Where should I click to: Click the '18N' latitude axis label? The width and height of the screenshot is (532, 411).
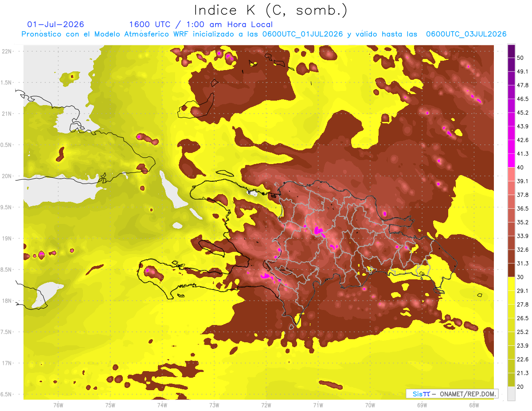[7, 301]
